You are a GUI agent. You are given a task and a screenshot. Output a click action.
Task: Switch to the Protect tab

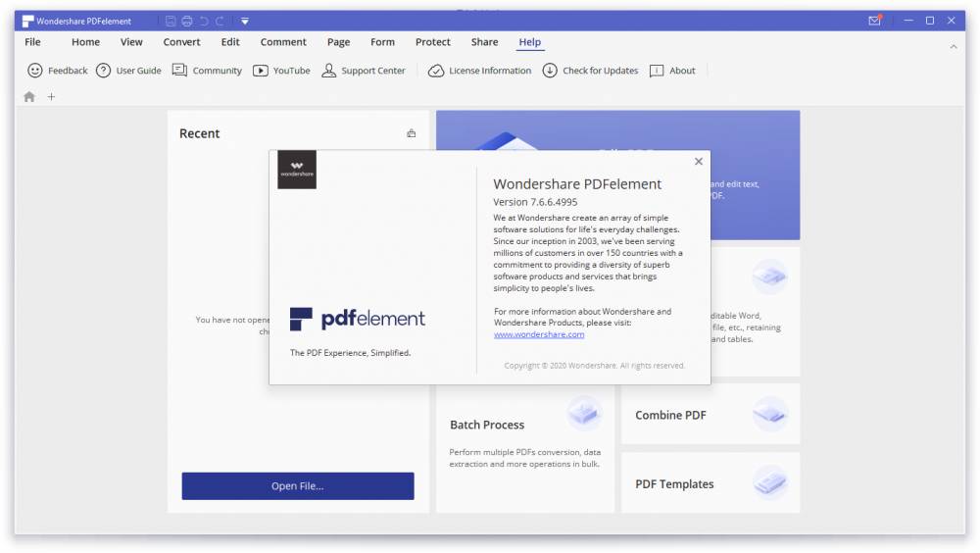(432, 42)
